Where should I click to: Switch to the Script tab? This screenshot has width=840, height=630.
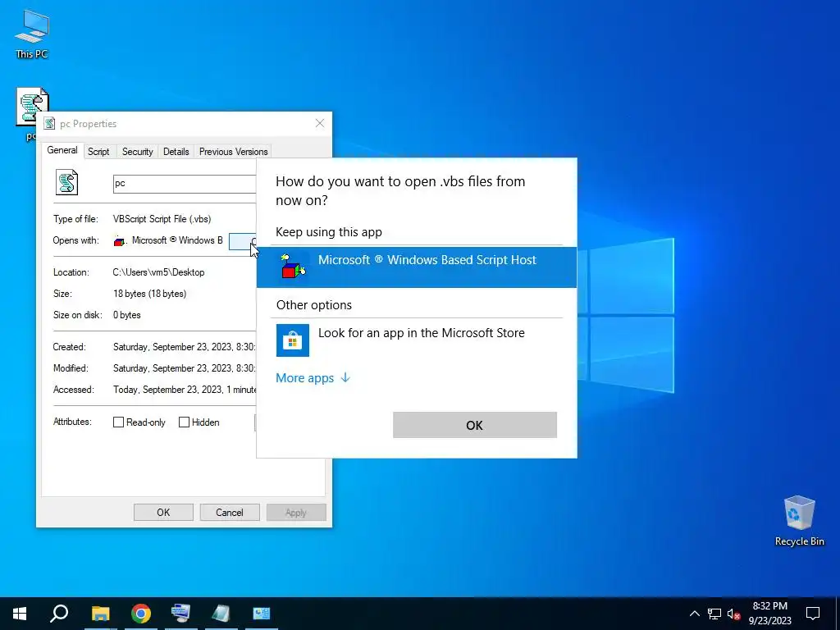click(98, 152)
